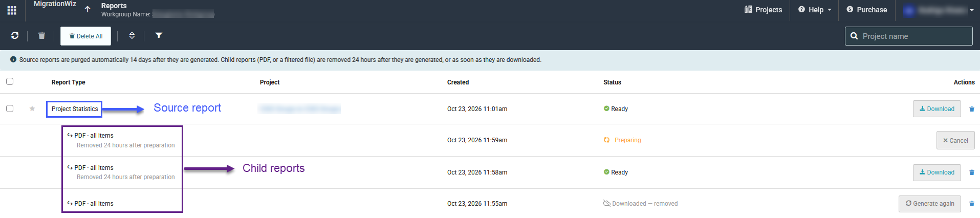Open the Purchase page
The height and width of the screenshot is (218, 980).
click(866, 10)
